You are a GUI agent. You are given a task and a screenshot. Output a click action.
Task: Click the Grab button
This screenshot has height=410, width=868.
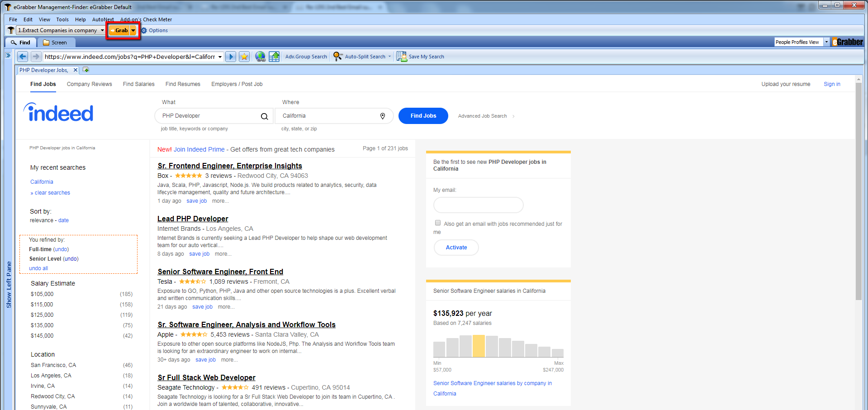(x=119, y=30)
